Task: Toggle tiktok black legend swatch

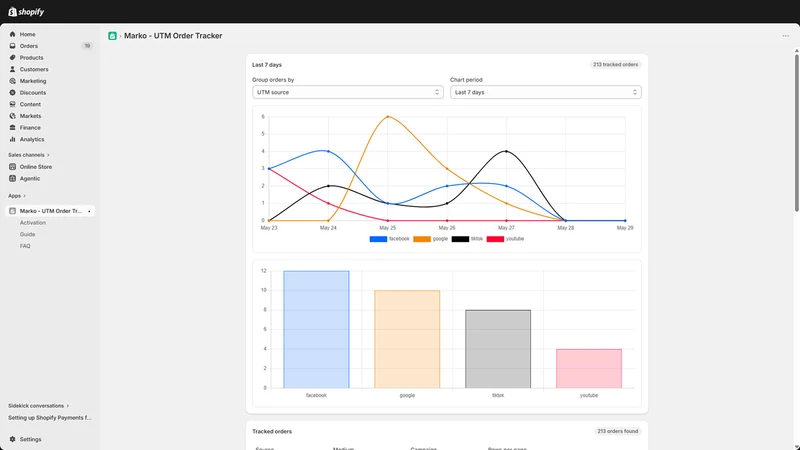Action: click(x=460, y=239)
